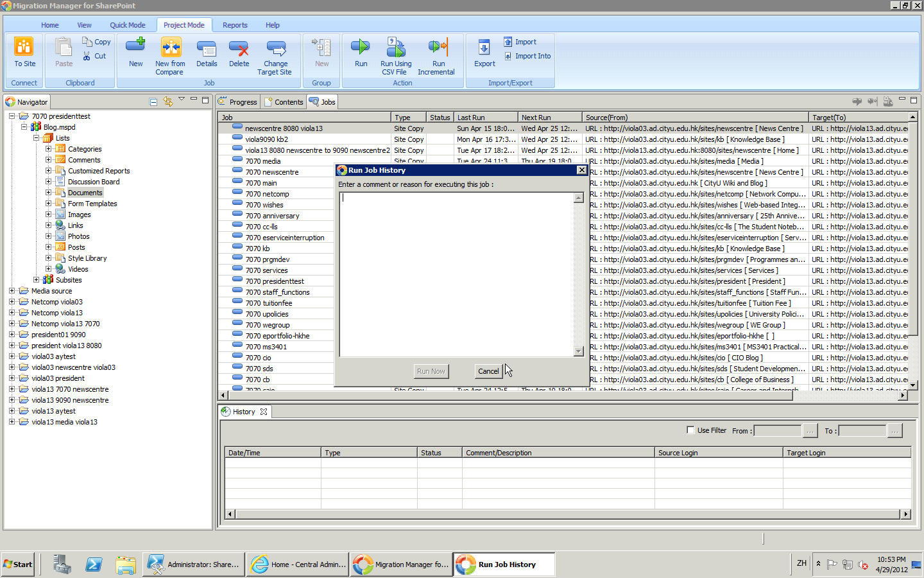
Task: Open the Help ribbon tab
Action: 273,25
